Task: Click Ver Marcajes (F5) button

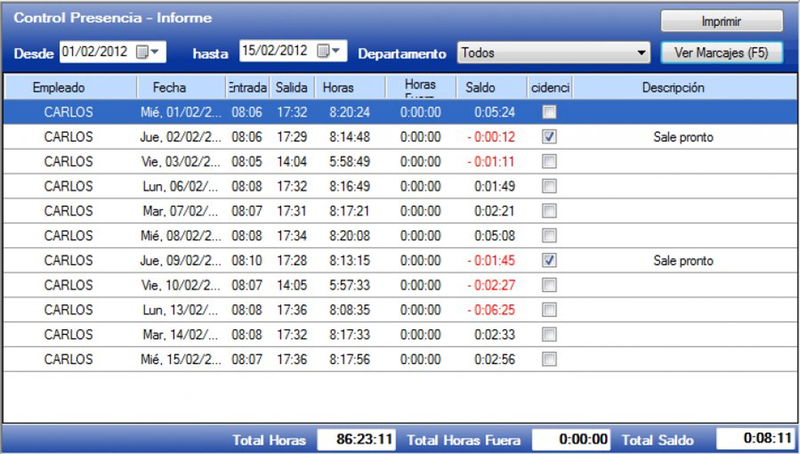Action: coord(721,53)
